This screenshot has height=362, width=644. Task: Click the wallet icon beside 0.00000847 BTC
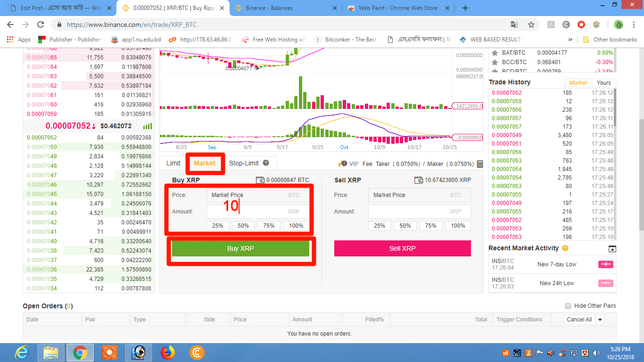(x=260, y=180)
